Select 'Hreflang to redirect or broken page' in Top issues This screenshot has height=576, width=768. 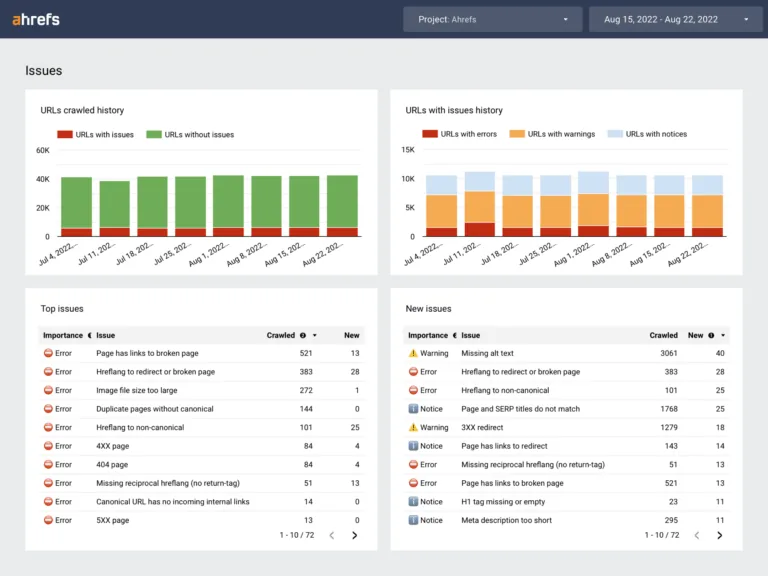(x=155, y=372)
